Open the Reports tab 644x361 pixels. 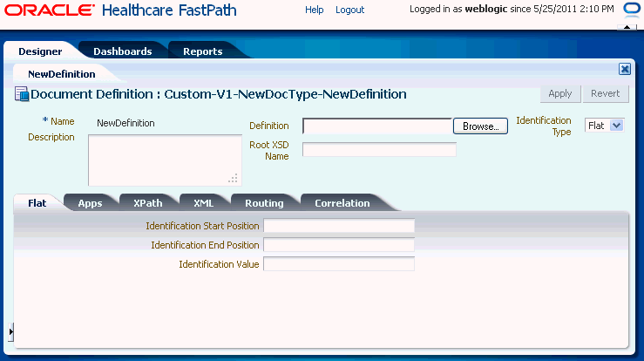(202, 51)
